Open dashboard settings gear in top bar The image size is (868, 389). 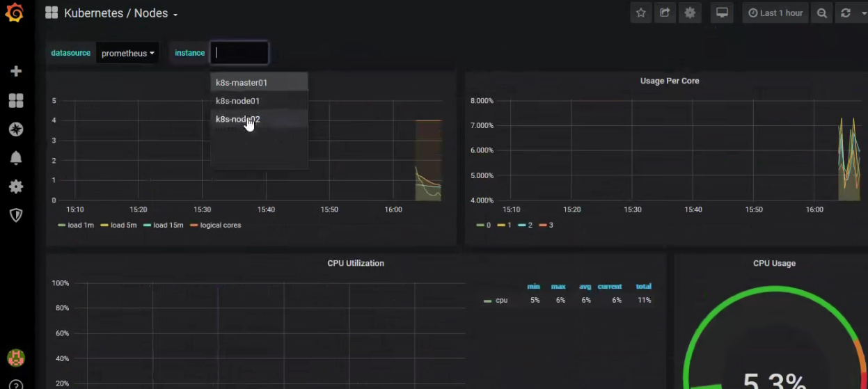[690, 13]
